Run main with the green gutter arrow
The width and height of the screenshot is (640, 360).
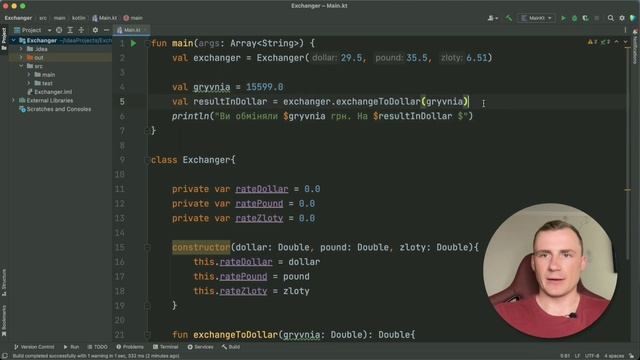click(x=133, y=43)
